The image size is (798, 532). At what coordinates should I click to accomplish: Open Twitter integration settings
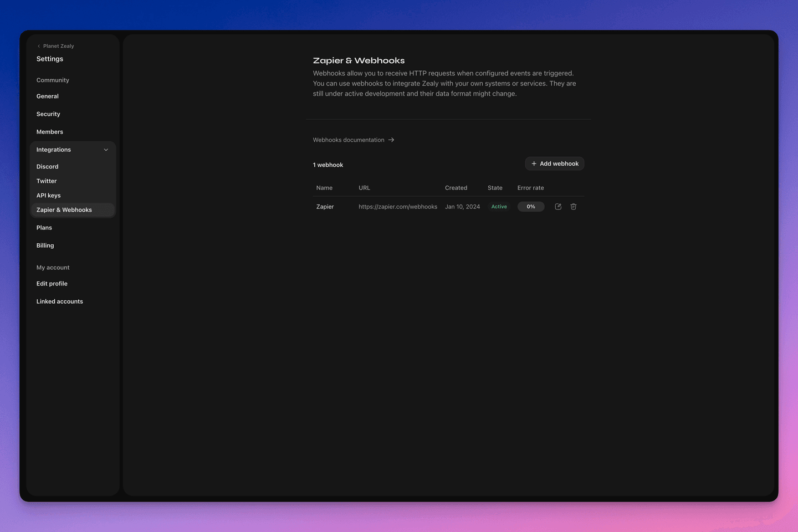coord(47,181)
